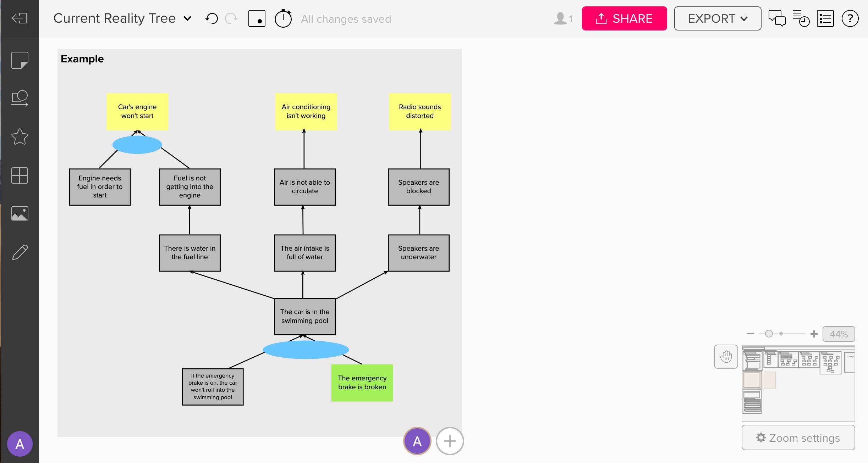
Task: Enable the hand pan tool beside minimap
Action: point(726,357)
